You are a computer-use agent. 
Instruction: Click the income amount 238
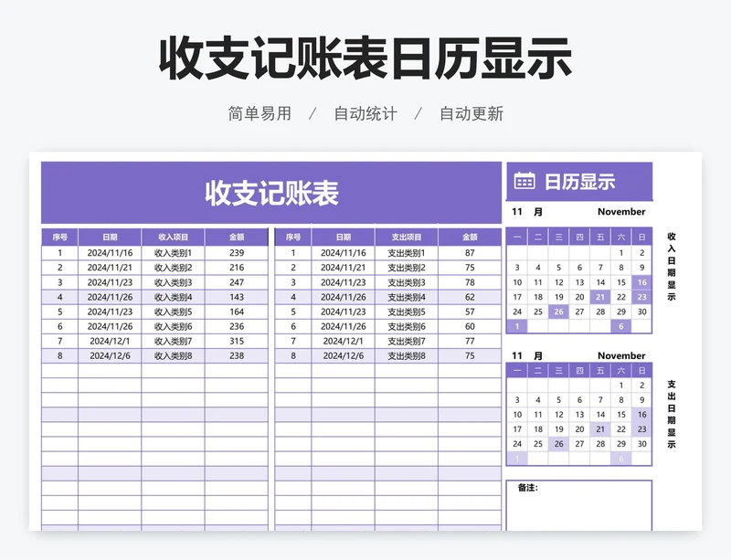point(237,355)
